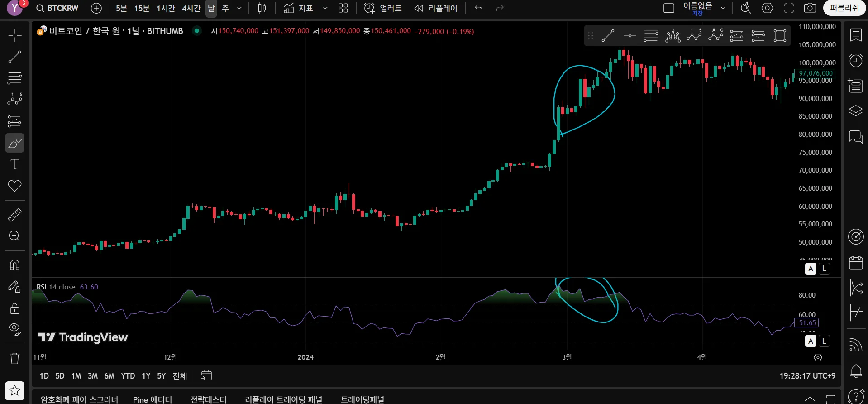
Task: Pick the diagonal trend line in floating toolbar
Action: point(608,35)
